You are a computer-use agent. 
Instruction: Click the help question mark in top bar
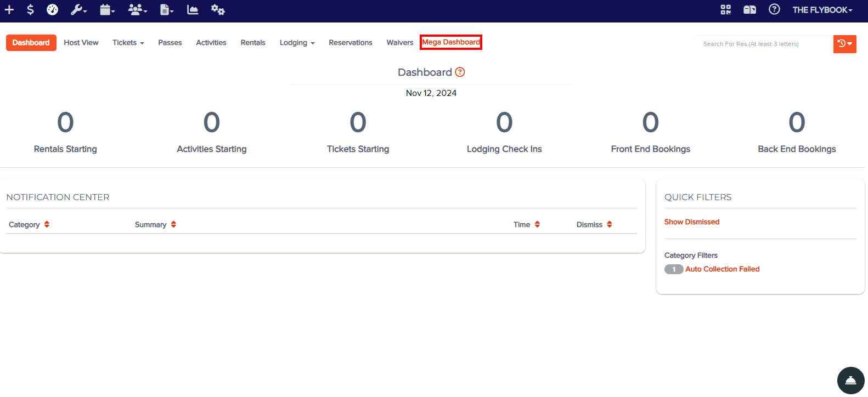(774, 9)
